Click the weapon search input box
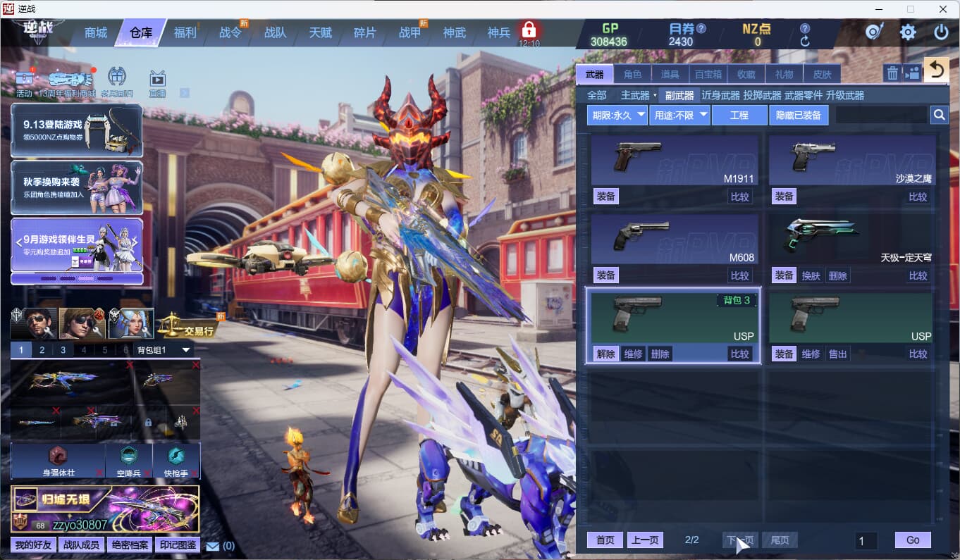Viewport: 960px width, 560px height. click(881, 115)
